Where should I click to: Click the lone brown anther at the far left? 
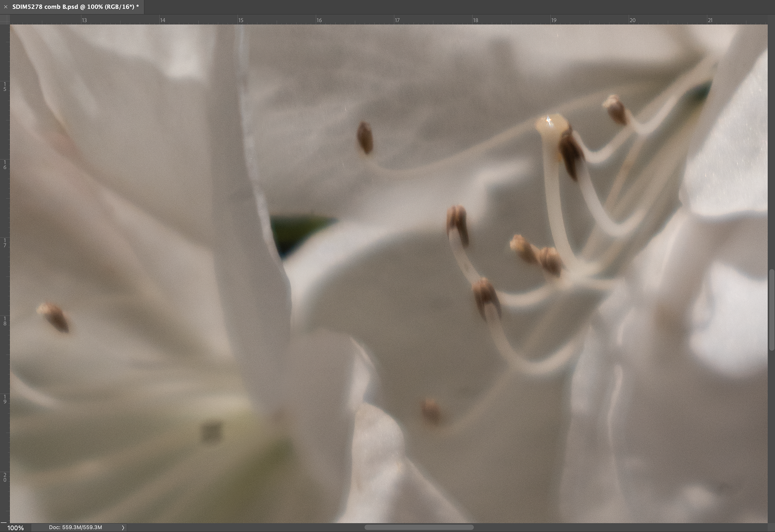(54, 317)
